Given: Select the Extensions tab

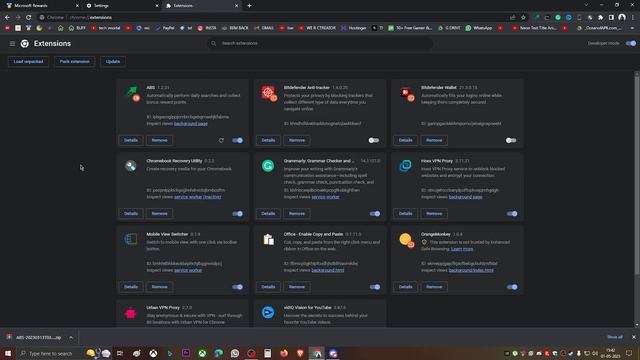Looking at the screenshot, I should coord(201,6).
